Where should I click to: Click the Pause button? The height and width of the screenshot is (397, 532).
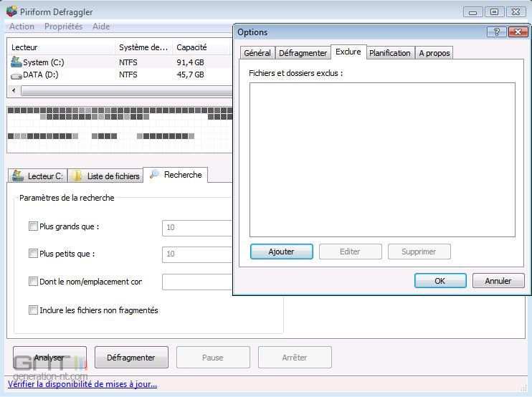pyautogui.click(x=213, y=358)
